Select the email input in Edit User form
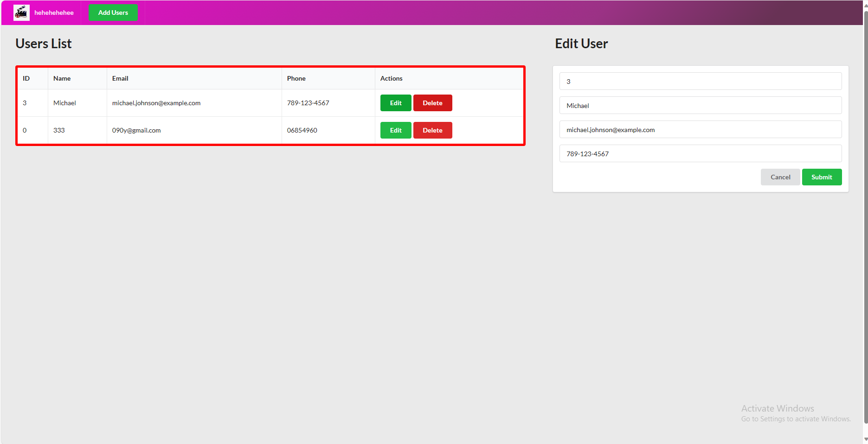This screenshot has height=444, width=868. (700, 129)
